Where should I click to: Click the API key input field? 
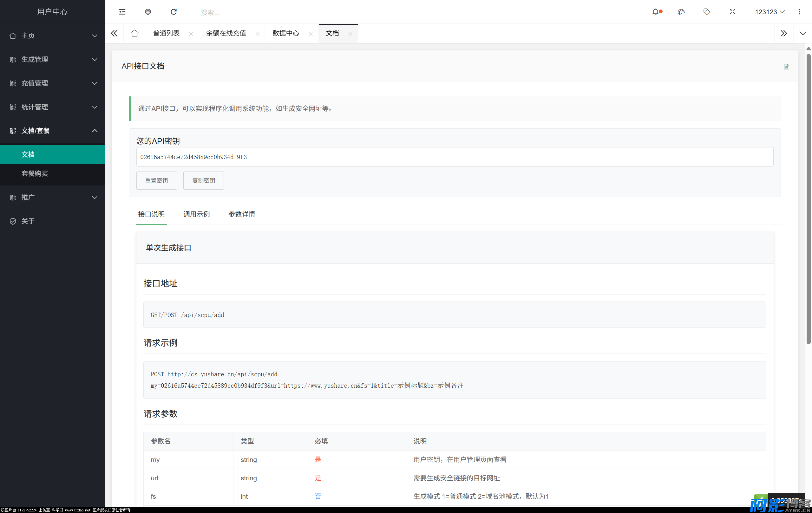coord(454,157)
